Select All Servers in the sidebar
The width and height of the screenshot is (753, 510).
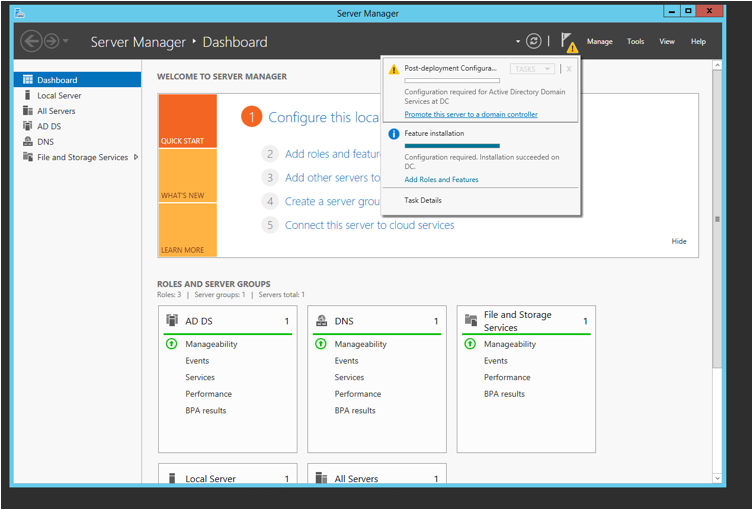coord(77,110)
